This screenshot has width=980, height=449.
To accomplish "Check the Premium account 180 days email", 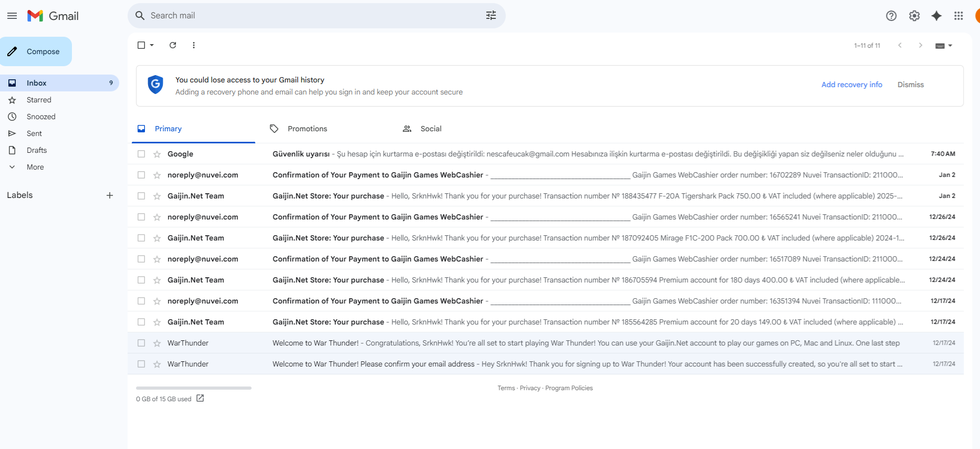I will (141, 280).
